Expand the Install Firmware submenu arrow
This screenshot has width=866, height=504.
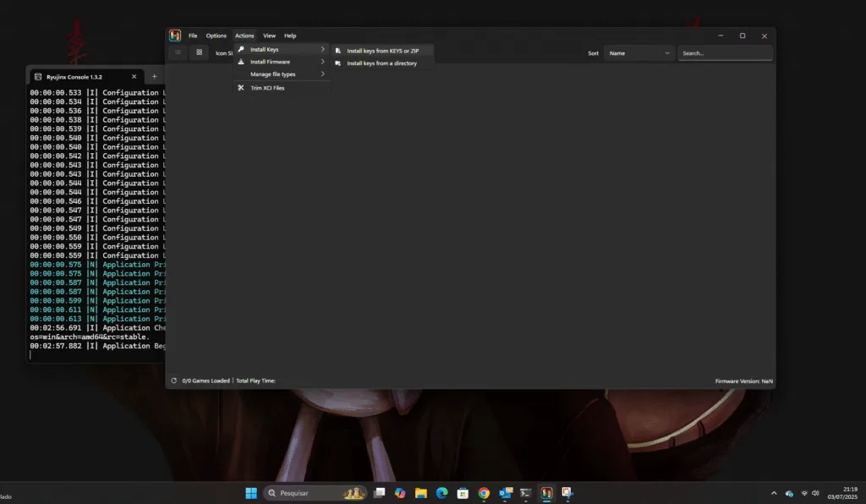click(x=322, y=62)
